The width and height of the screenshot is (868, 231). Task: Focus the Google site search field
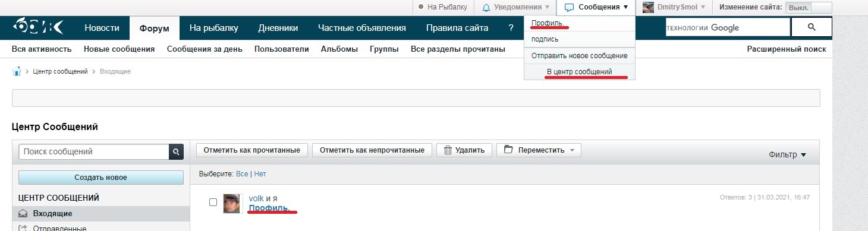(x=728, y=27)
